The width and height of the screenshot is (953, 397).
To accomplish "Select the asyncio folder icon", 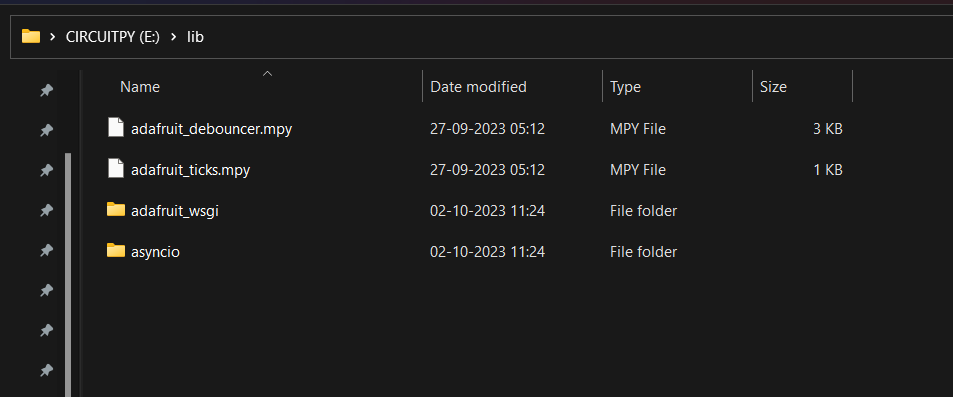I will [115, 250].
